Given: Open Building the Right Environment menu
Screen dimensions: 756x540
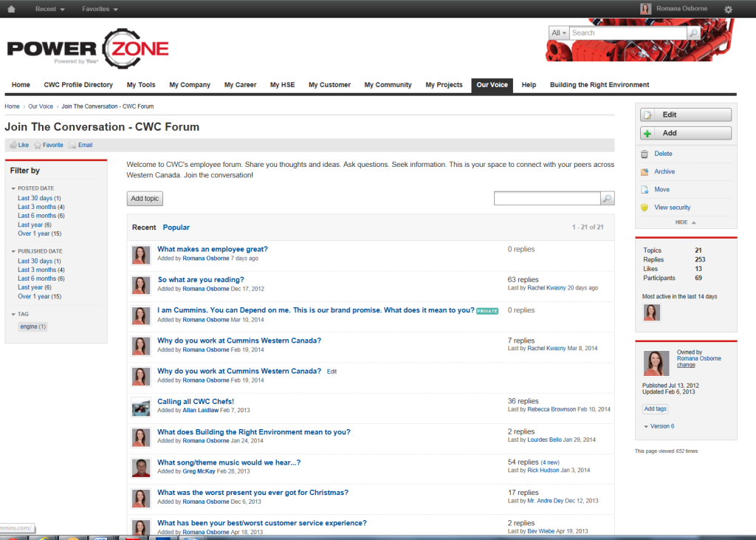Looking at the screenshot, I should pyautogui.click(x=599, y=85).
